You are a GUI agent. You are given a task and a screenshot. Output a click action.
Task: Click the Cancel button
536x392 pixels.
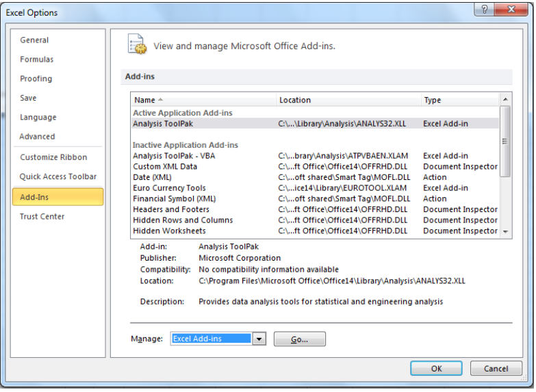point(496,369)
